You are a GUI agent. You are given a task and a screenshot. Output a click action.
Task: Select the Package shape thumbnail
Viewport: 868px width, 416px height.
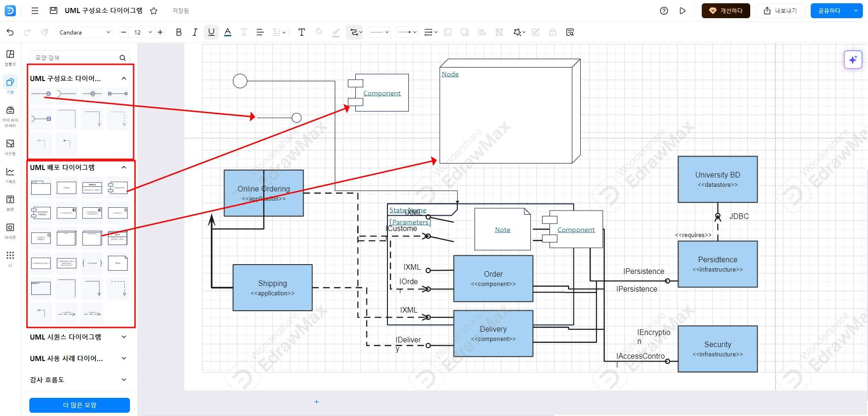41,188
